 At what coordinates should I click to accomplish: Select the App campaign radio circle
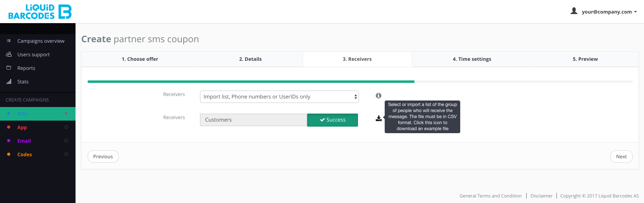[66, 127]
